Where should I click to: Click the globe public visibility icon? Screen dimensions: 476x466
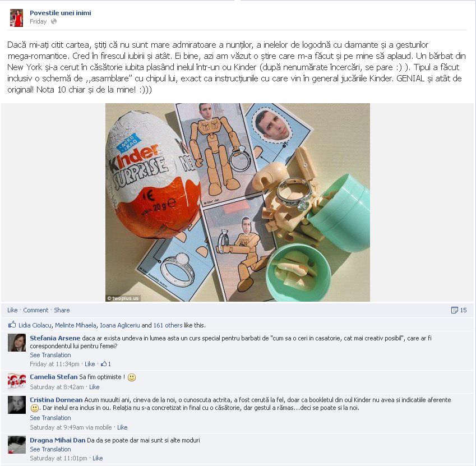point(54,21)
